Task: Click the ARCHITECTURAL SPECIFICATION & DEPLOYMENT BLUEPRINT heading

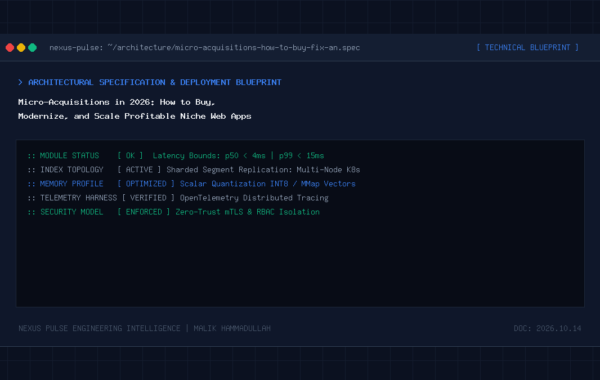Action: coord(155,82)
